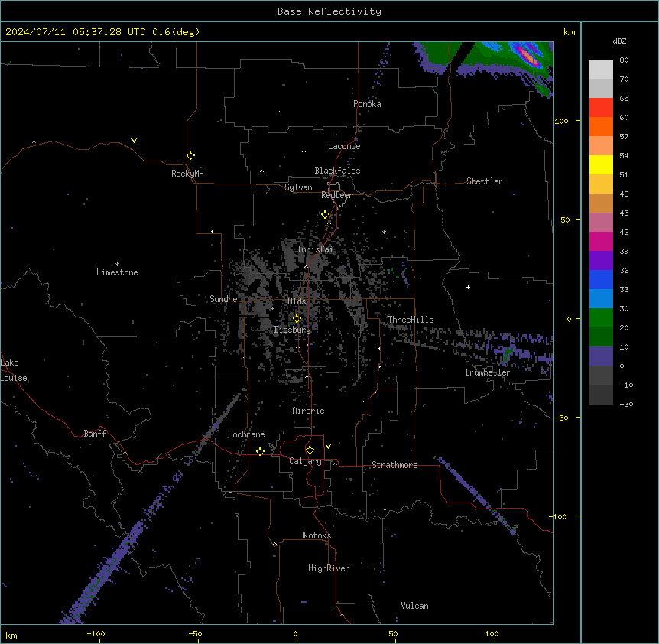Click the RedDeer city label
Image resolution: width=659 pixels, height=644 pixels.
click(x=336, y=195)
